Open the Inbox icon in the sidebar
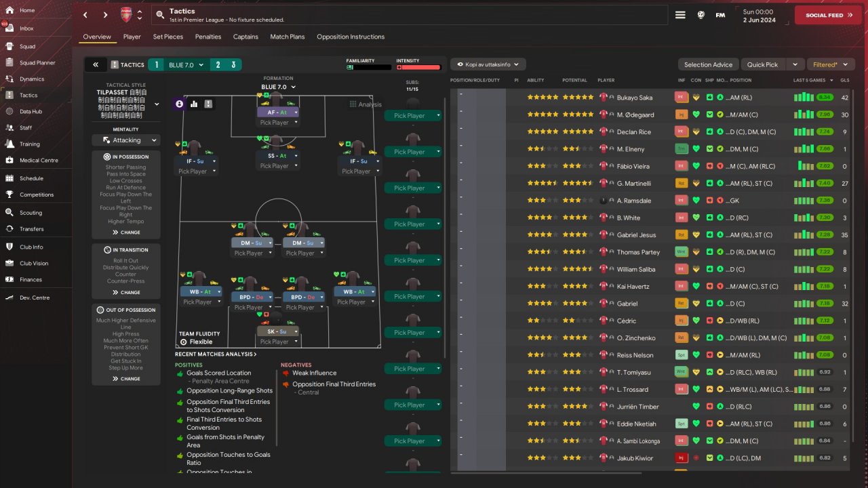 click(9, 28)
